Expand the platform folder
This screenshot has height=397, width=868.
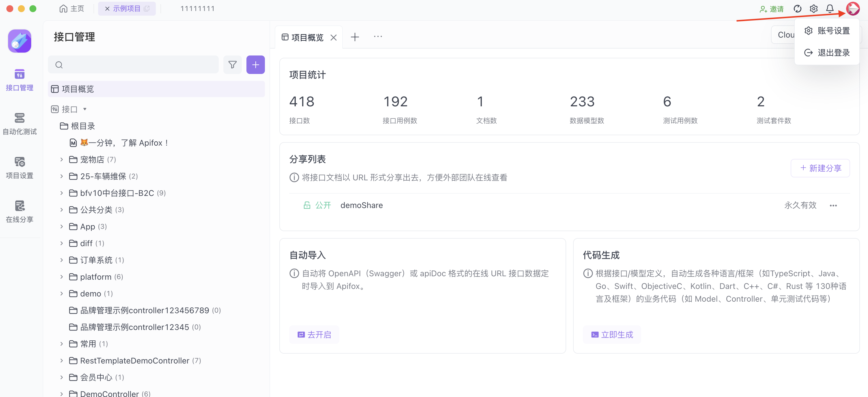(x=62, y=277)
